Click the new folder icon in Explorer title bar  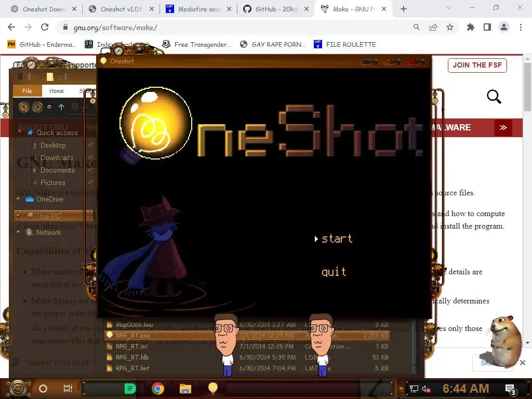click(50, 77)
